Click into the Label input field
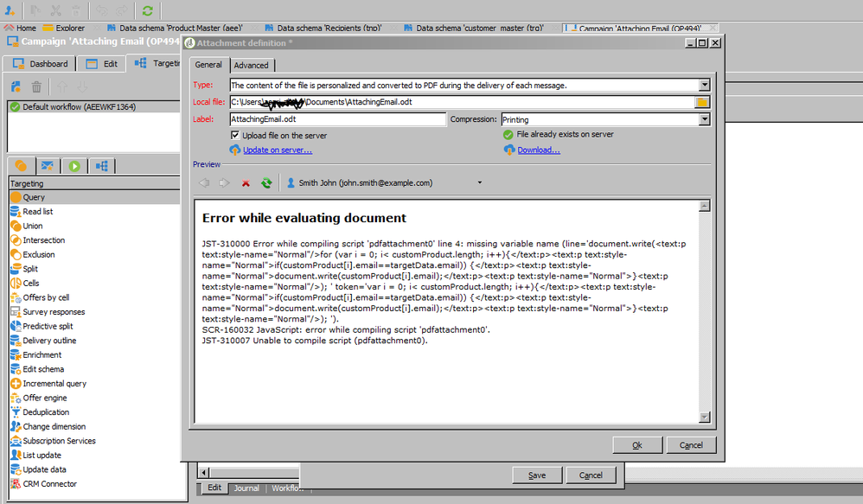 click(337, 118)
